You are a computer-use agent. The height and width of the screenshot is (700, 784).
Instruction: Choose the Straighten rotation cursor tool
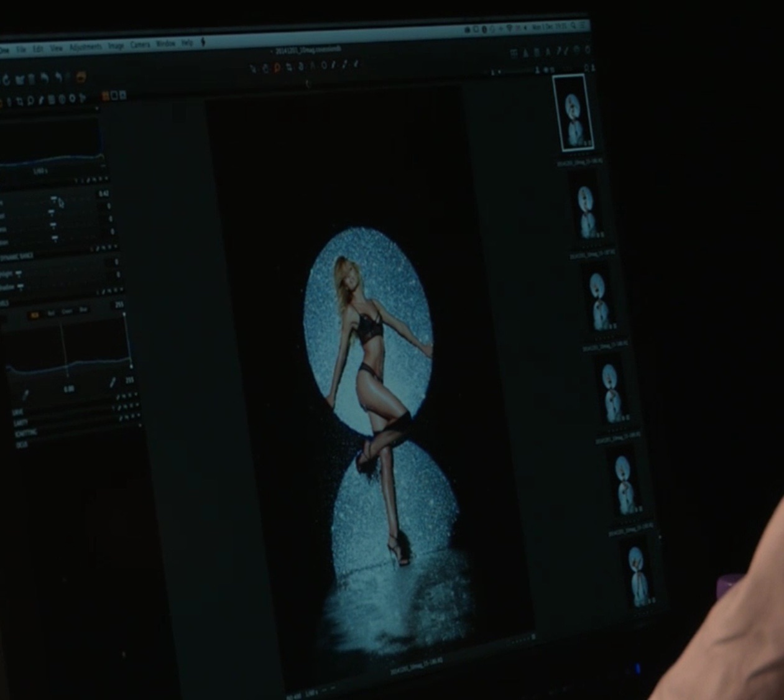coord(301,67)
